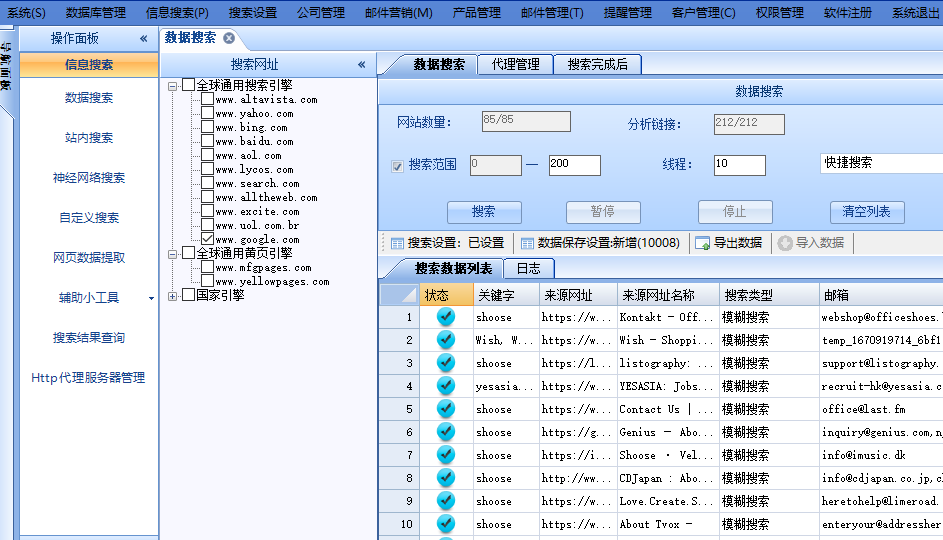Screen dimensions: 943x540
Task: Check the 国家引擎 group checkbox
Action: pos(189,295)
